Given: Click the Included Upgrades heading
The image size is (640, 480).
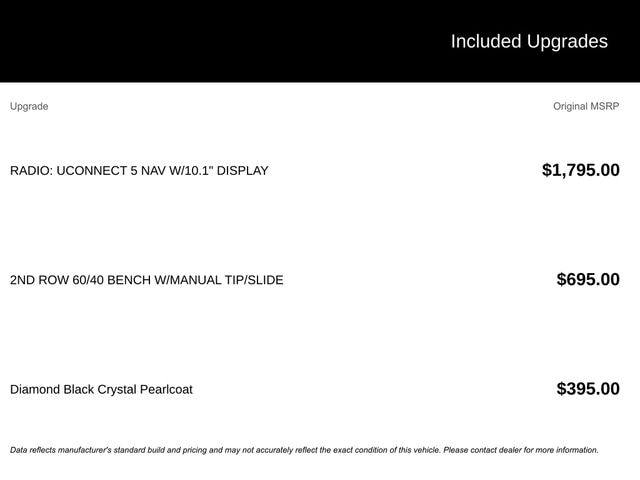Looking at the screenshot, I should [528, 41].
